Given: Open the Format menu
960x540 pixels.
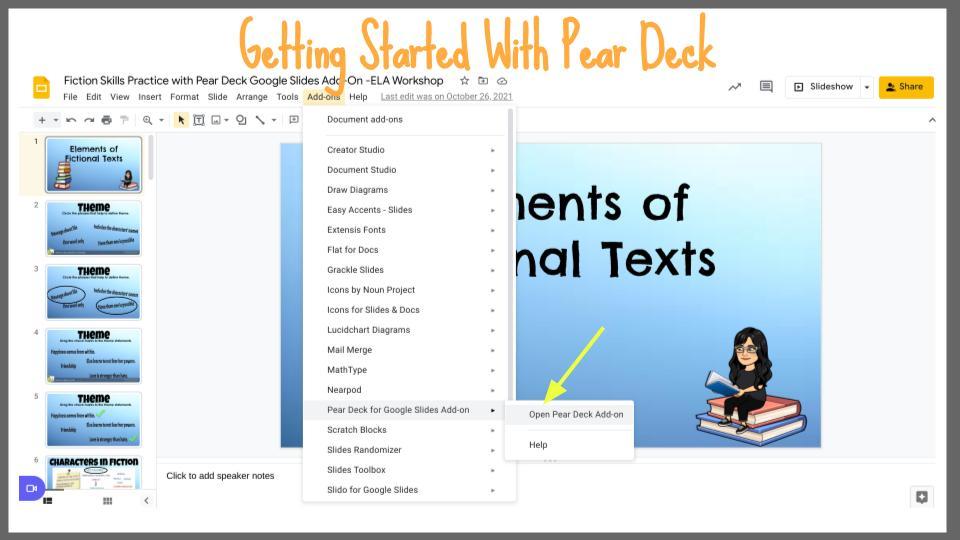Looking at the screenshot, I should click(184, 97).
